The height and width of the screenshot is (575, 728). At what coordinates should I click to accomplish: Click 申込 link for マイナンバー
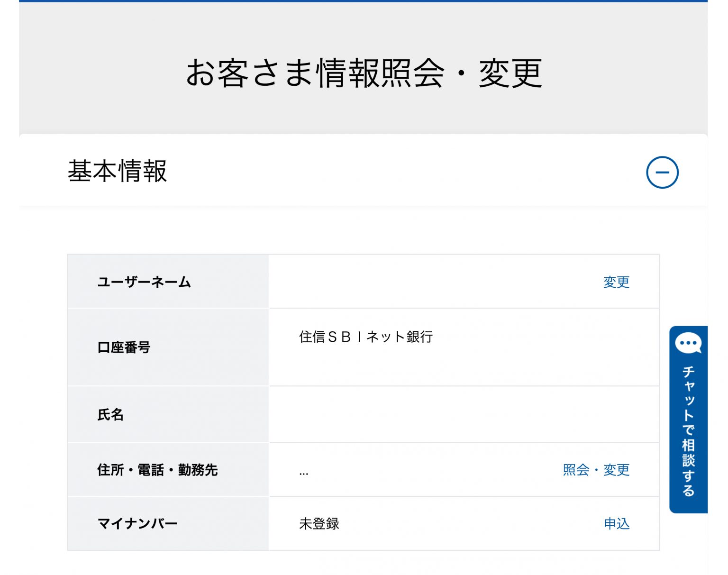616,523
